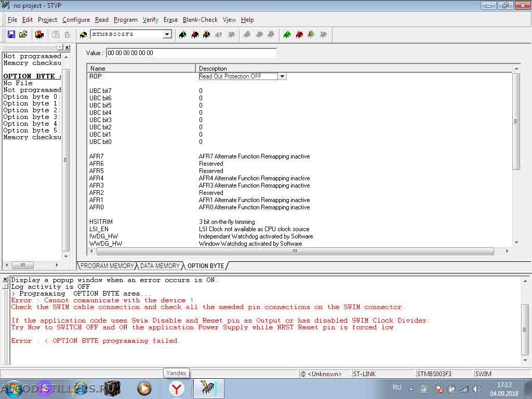Open the View menu
532x399 pixels.
229,20
